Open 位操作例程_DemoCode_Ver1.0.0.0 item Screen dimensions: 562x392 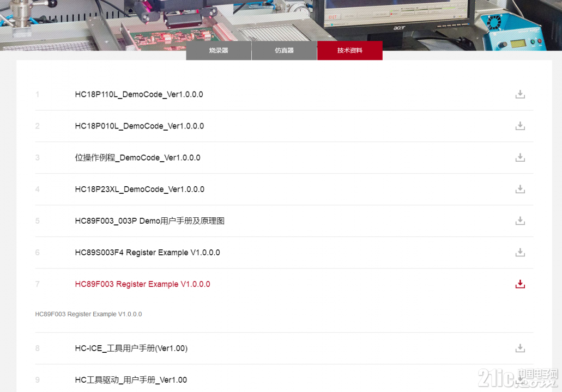[x=137, y=157]
